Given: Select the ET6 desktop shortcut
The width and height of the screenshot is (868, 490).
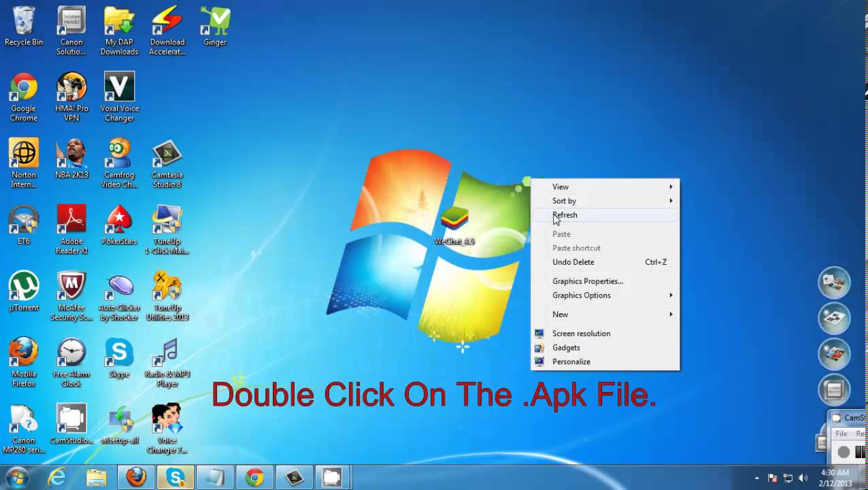Looking at the screenshot, I should click(24, 226).
